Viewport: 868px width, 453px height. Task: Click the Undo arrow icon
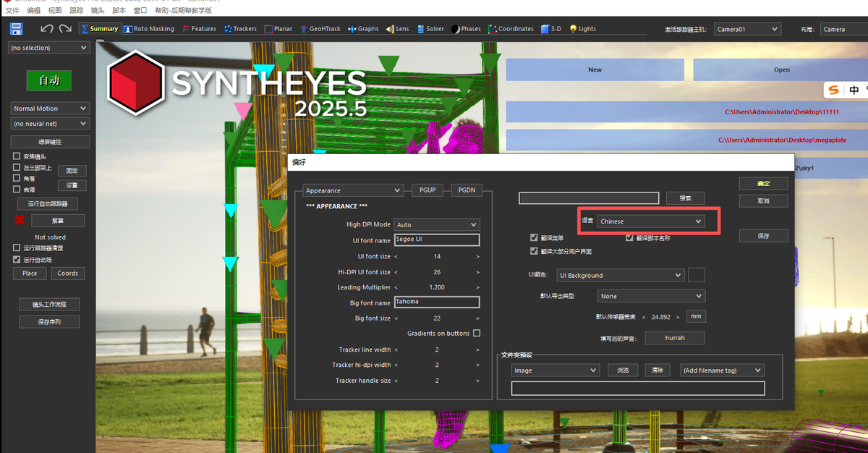coord(47,29)
